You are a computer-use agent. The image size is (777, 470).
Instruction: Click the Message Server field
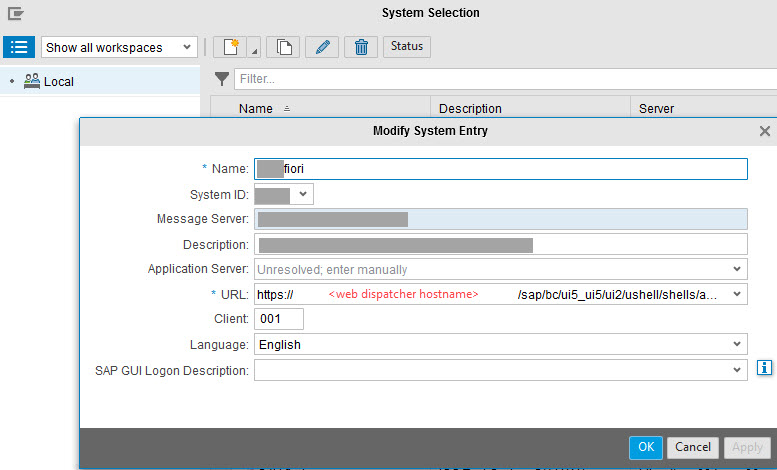(x=500, y=219)
